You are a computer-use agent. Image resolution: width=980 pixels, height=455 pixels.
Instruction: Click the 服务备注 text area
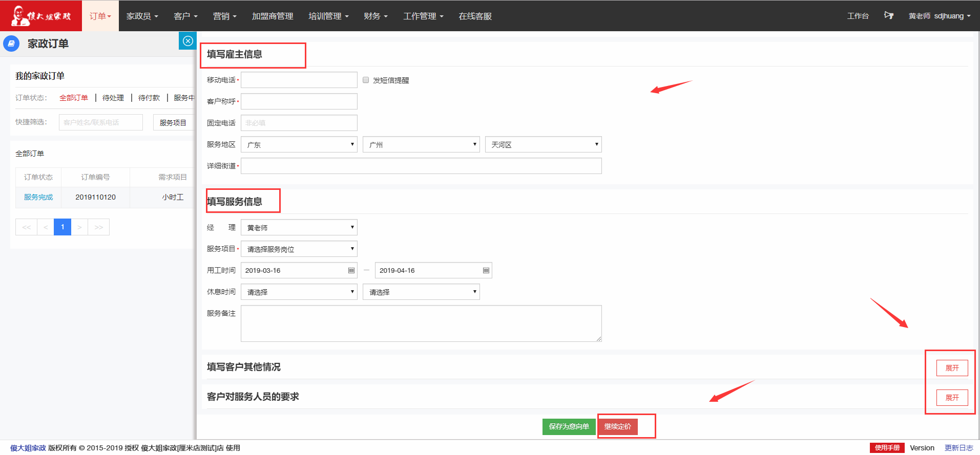pyautogui.click(x=421, y=323)
